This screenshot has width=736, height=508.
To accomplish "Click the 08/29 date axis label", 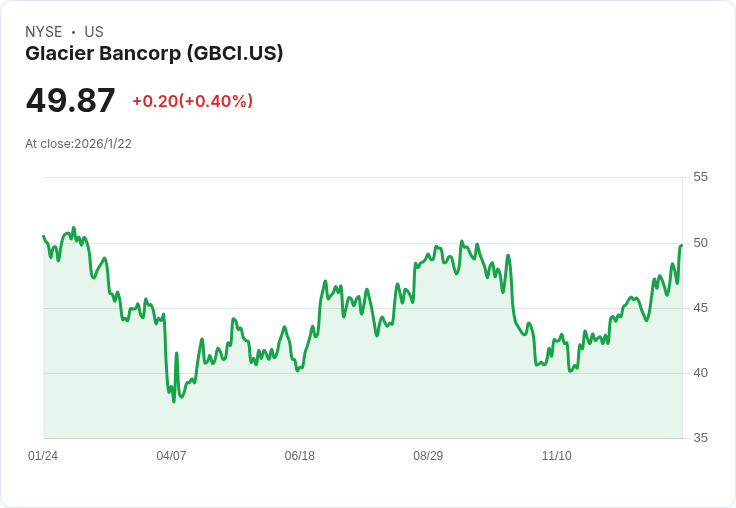I will click(428, 456).
